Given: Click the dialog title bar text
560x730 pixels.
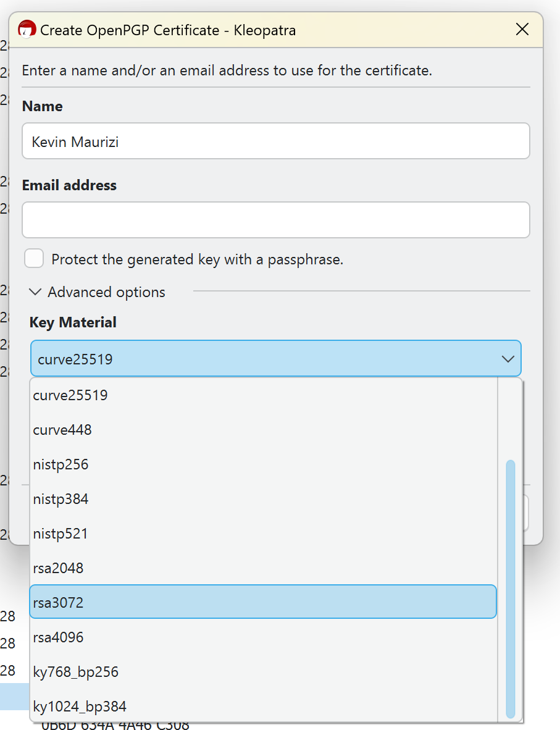Looking at the screenshot, I should (168, 30).
